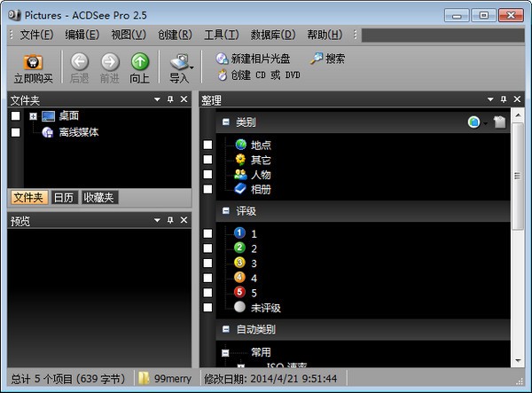Open the 帮助(H) menu

325,35
